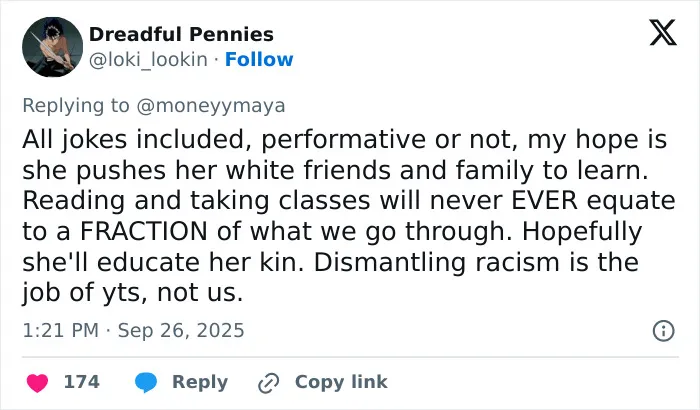Viewport: 700px width, 410px height.
Task: Open Dreadful Pennies profile avatar
Action: (52, 47)
